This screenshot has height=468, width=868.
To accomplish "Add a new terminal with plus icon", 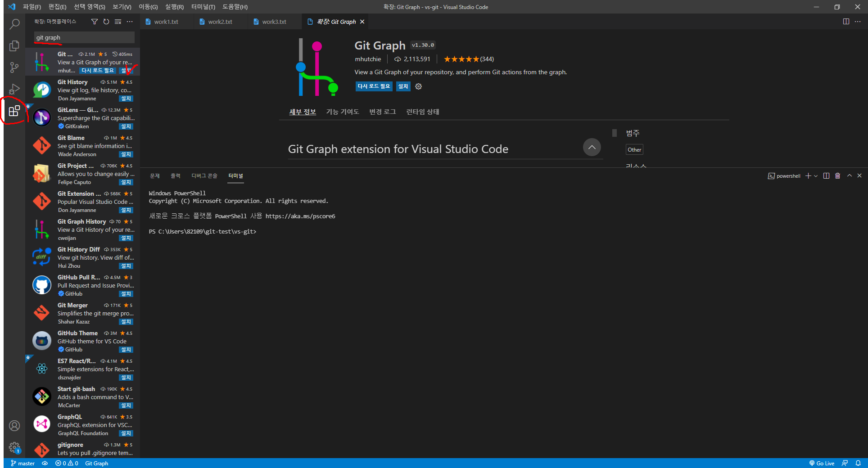I will coord(808,176).
